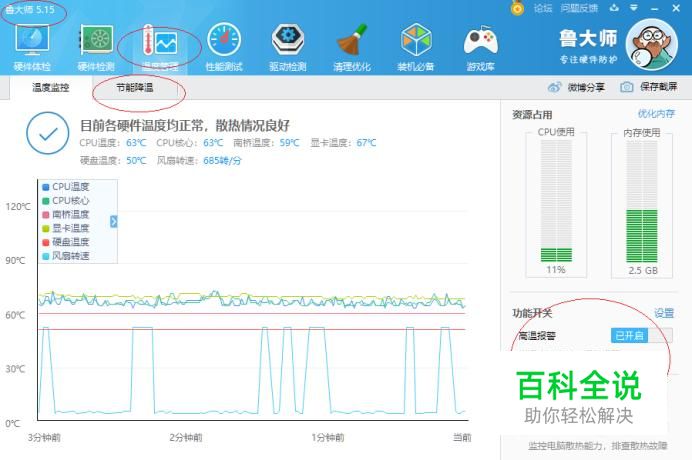Open the 装机必备 cube icon
This screenshot has width=692, height=460.
[416, 40]
